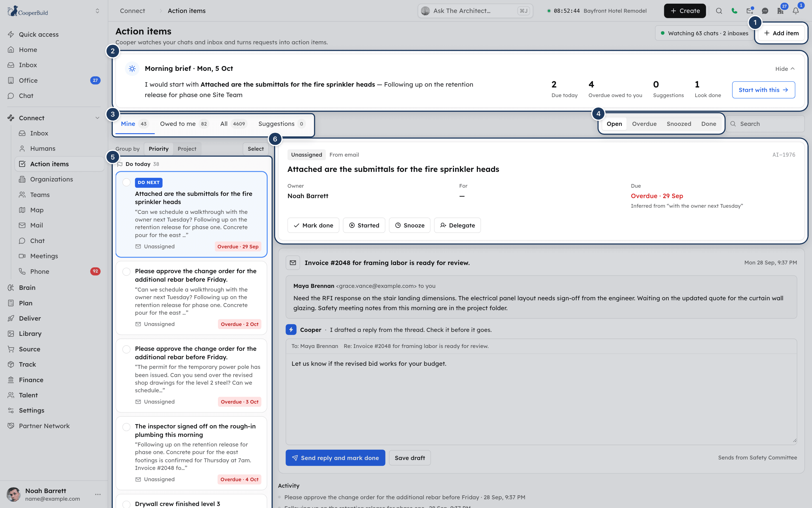
Task: Open the Suggestions tab
Action: 281,124
